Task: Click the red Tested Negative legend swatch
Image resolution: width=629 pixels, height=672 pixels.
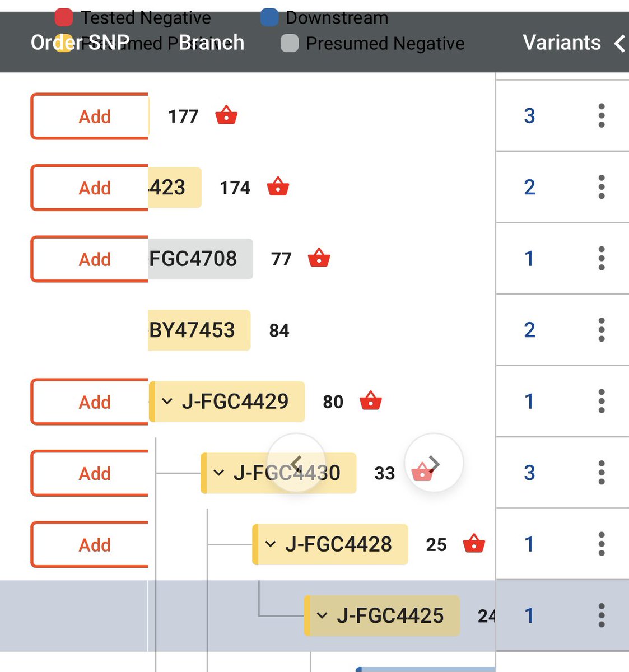Action: click(x=64, y=17)
